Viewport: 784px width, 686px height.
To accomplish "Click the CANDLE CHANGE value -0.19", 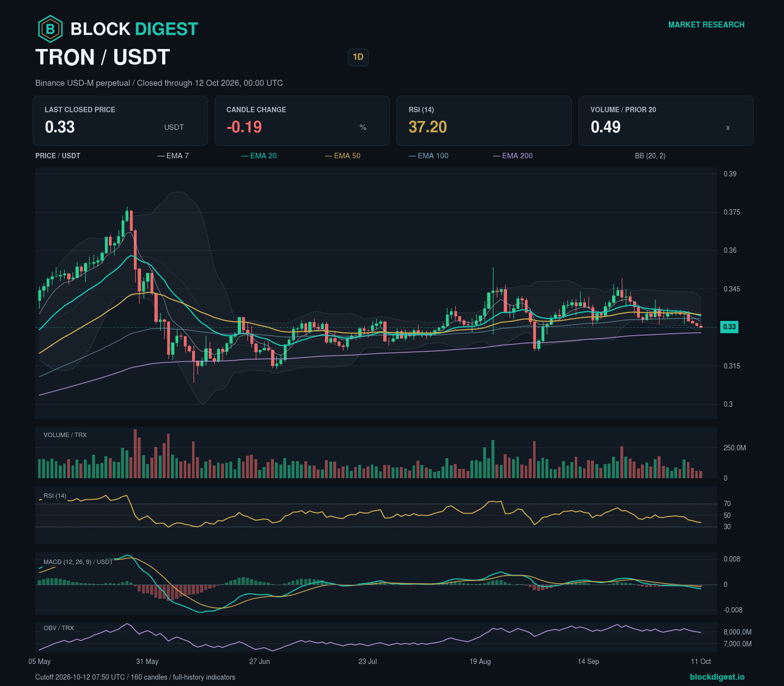I will pos(244,127).
